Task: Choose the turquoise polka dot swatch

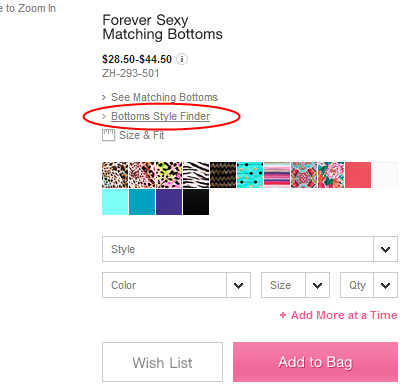Action: coord(250,175)
